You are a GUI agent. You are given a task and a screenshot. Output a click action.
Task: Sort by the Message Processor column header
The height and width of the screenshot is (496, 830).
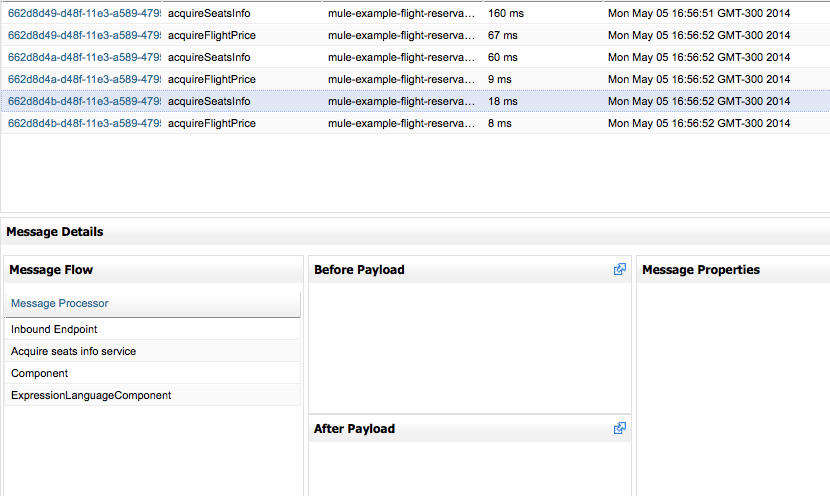click(x=60, y=303)
